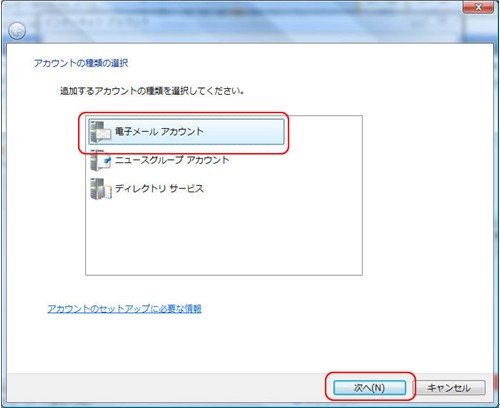Click the blurred window title bar
500x408 pixels.
[233, 22]
